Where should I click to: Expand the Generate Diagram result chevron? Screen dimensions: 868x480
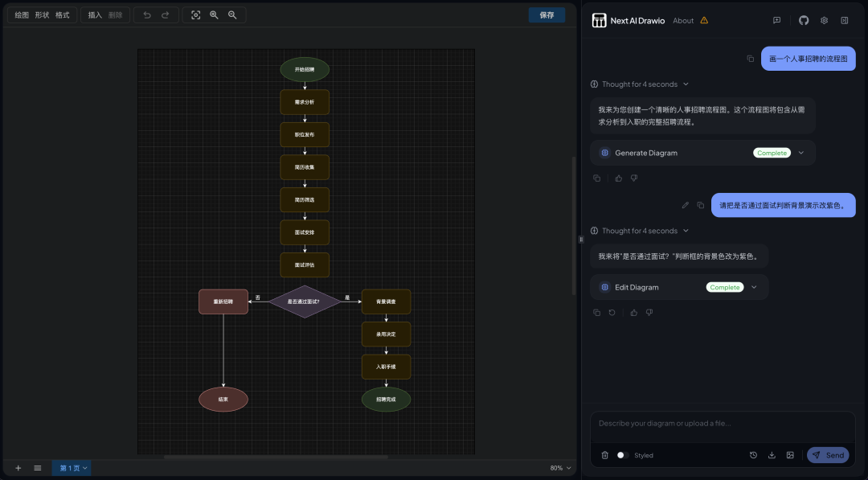point(800,153)
